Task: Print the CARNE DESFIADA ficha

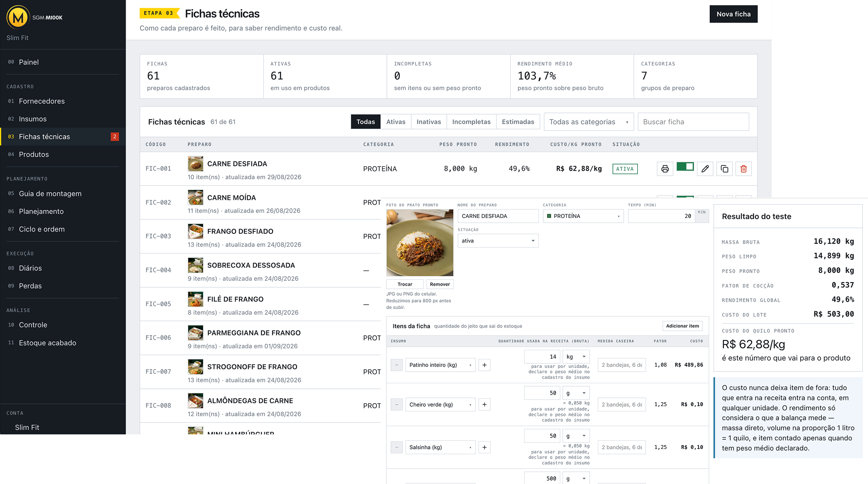Action: point(665,169)
